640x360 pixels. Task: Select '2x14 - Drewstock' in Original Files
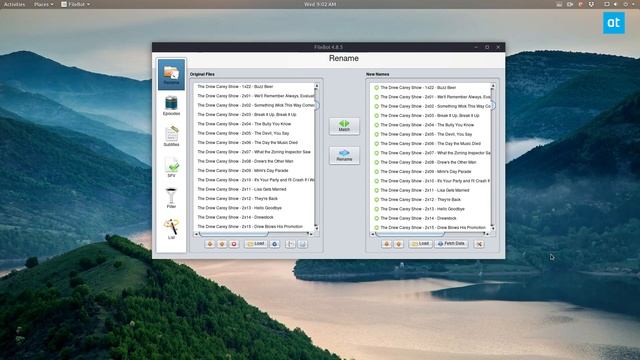point(254,217)
